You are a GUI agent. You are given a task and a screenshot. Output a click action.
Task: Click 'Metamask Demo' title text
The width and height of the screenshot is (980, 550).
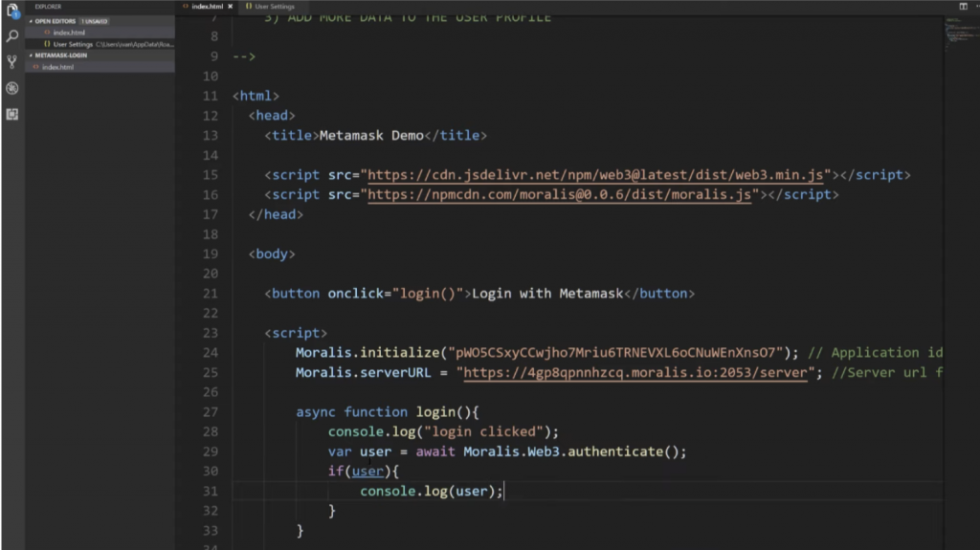click(x=371, y=136)
